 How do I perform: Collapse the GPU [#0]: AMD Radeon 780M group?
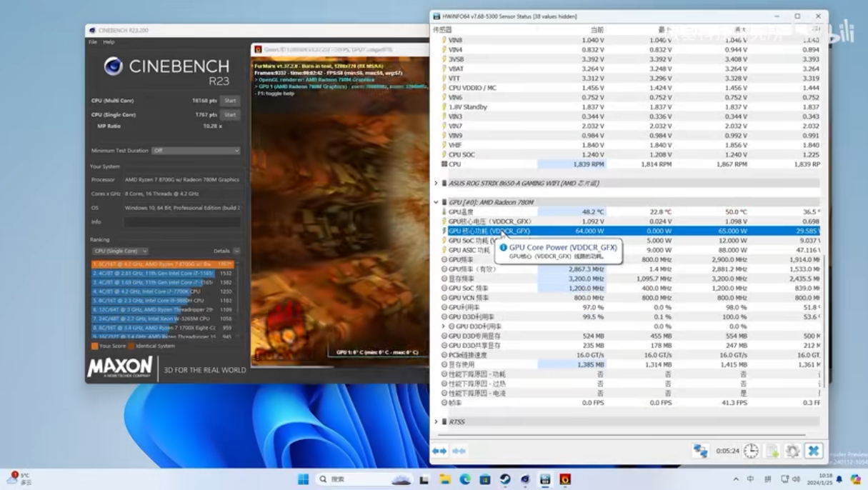[x=436, y=202]
